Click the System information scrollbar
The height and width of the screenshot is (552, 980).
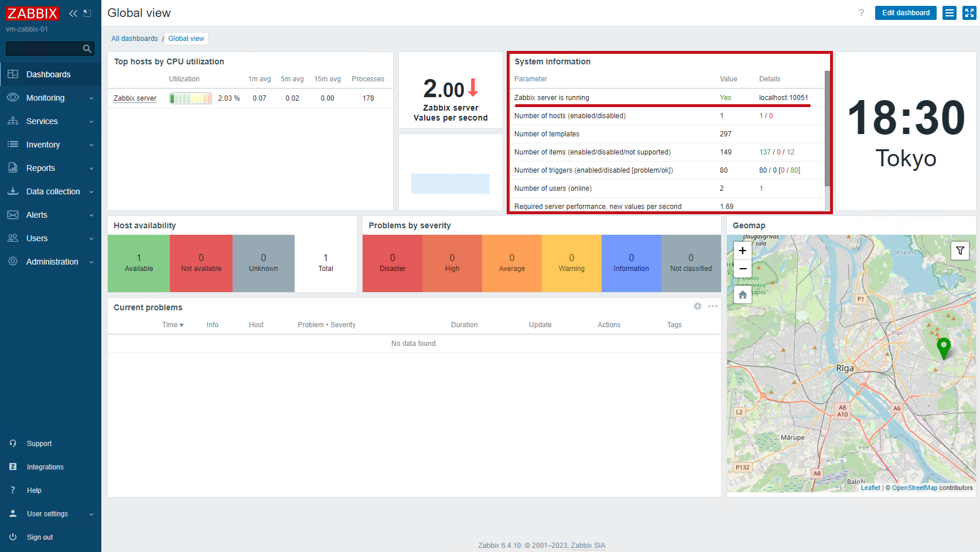point(827,129)
